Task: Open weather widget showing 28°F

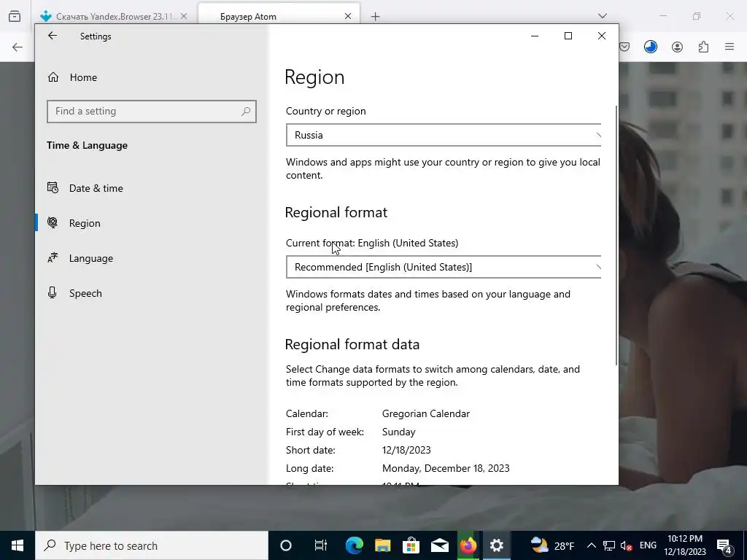Action: click(553, 545)
